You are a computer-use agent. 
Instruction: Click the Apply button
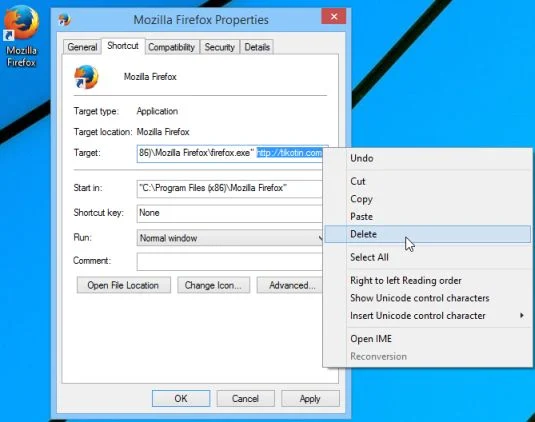click(x=310, y=398)
